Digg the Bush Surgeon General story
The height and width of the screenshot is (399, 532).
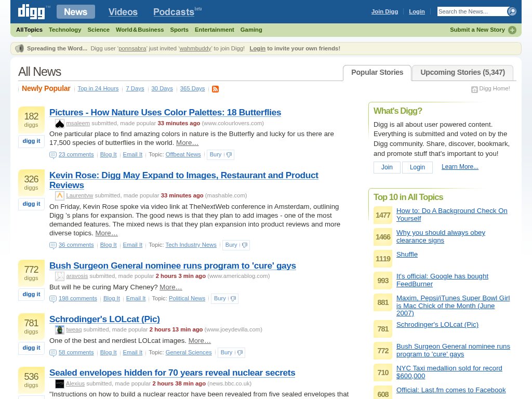coord(31,295)
